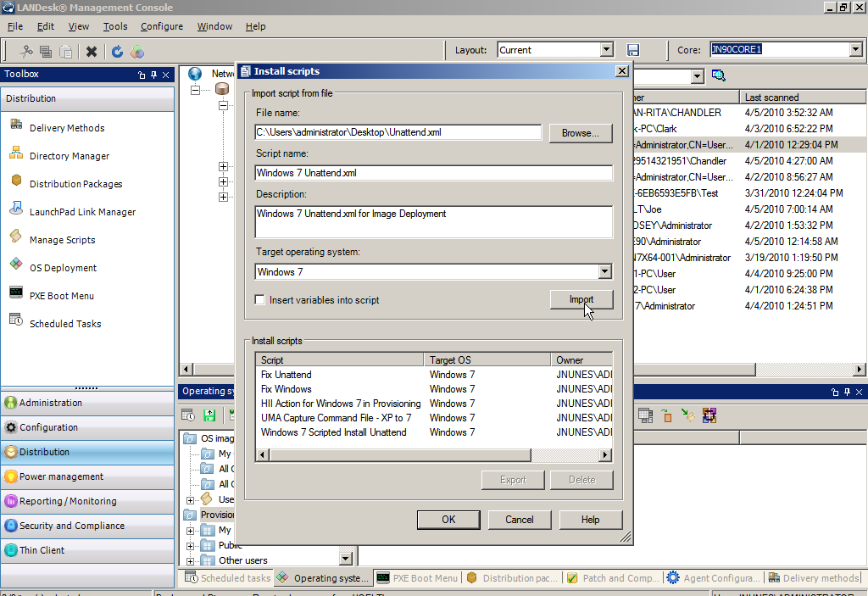Select the Manage Scripts tool icon

tap(15, 238)
